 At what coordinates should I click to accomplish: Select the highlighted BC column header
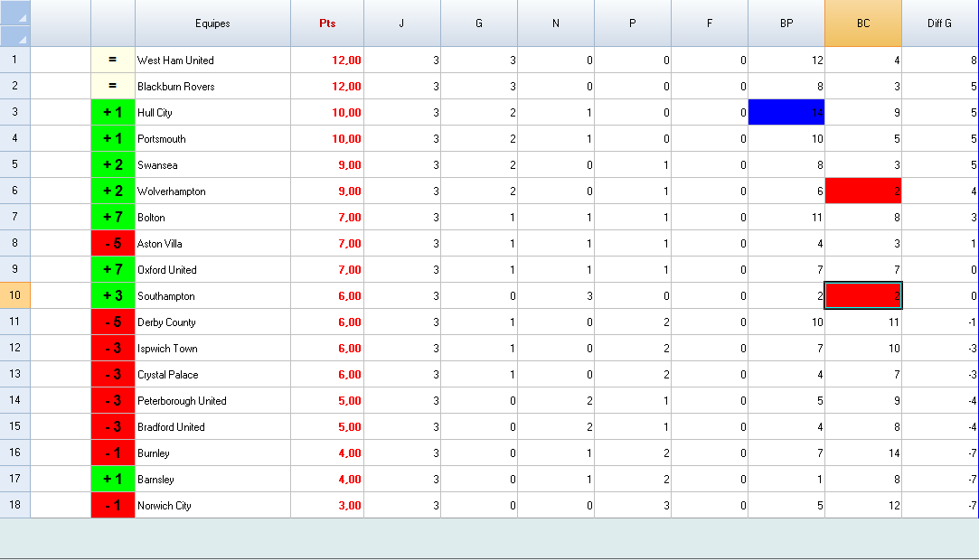click(863, 23)
